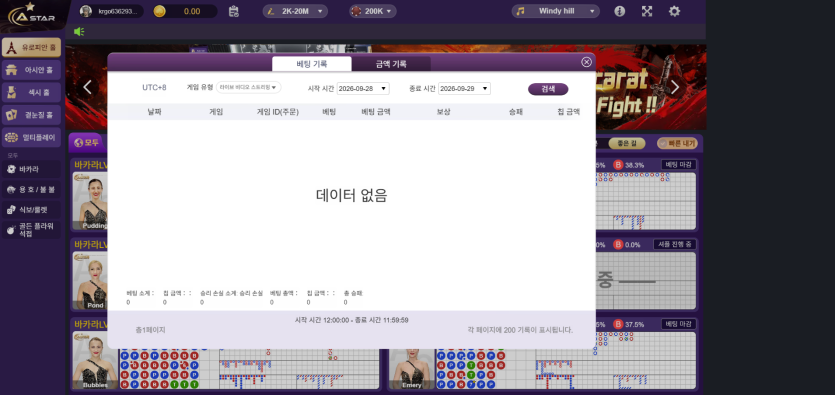Click the 좋은 길 button

(x=627, y=143)
